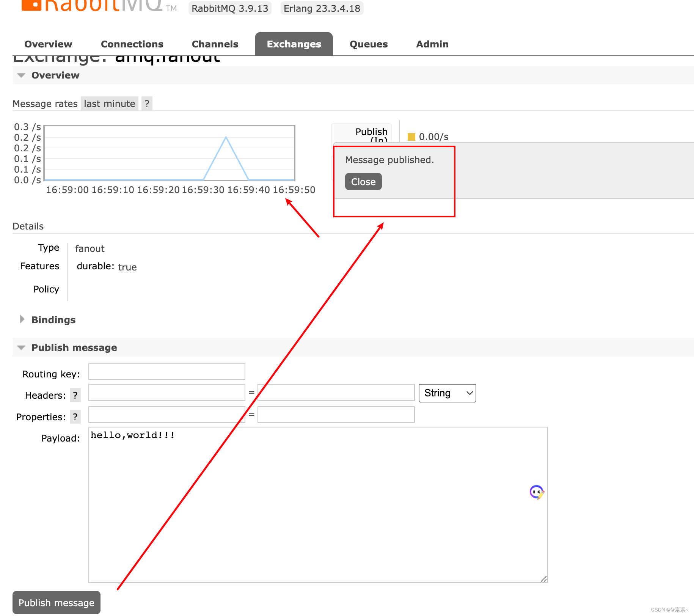The width and height of the screenshot is (694, 616).
Task: Open the String type dropdown
Action: (x=447, y=393)
